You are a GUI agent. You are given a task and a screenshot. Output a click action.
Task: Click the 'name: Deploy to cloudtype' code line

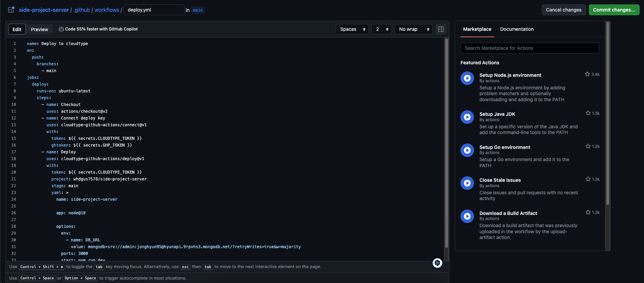tap(58, 44)
